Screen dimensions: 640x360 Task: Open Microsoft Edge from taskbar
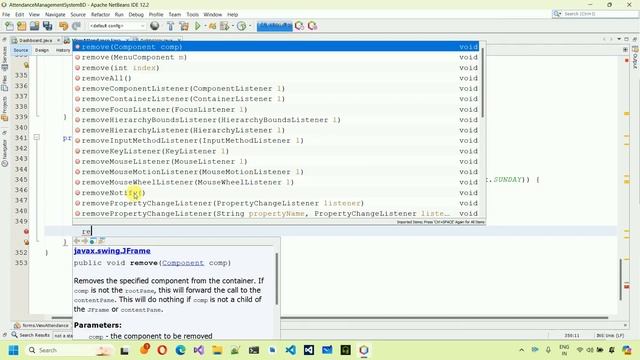[x=180, y=350]
